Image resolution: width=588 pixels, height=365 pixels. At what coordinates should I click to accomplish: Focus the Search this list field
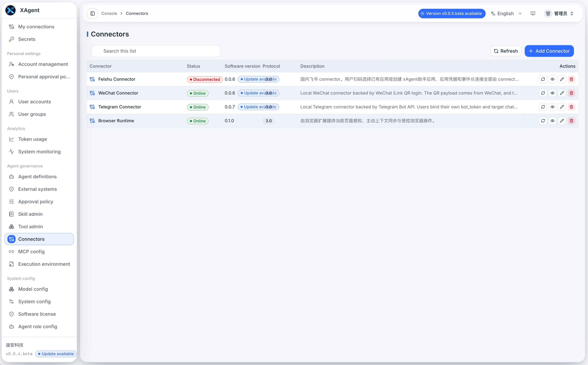(156, 51)
